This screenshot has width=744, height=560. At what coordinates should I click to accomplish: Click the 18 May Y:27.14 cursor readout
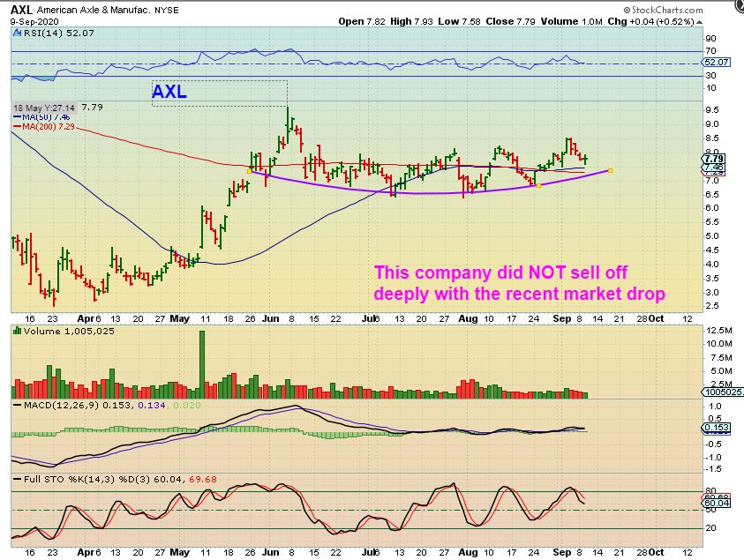tap(43, 108)
